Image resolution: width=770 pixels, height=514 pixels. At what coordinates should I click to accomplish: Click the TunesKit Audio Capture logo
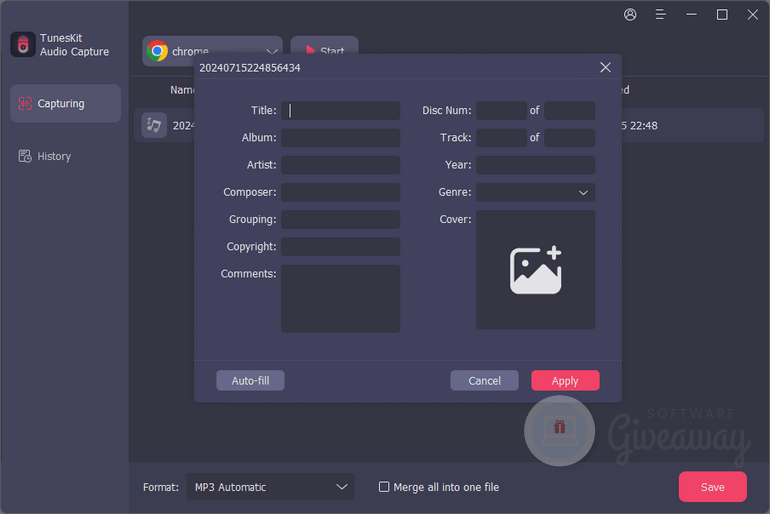click(23, 45)
